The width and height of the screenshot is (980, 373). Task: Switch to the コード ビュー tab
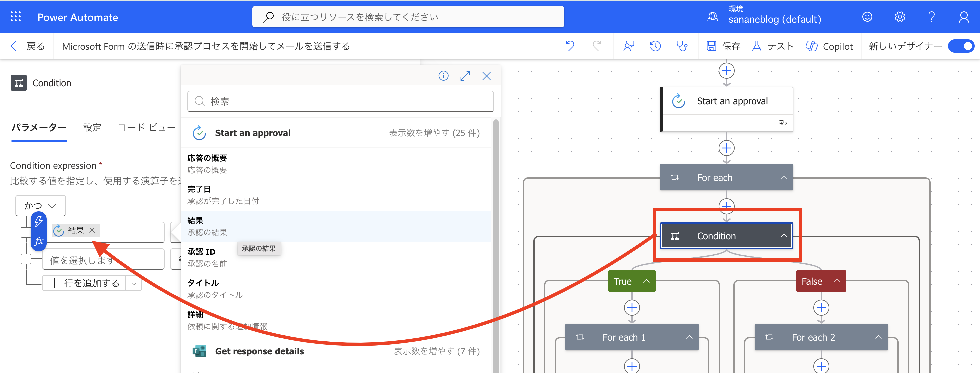coord(146,127)
